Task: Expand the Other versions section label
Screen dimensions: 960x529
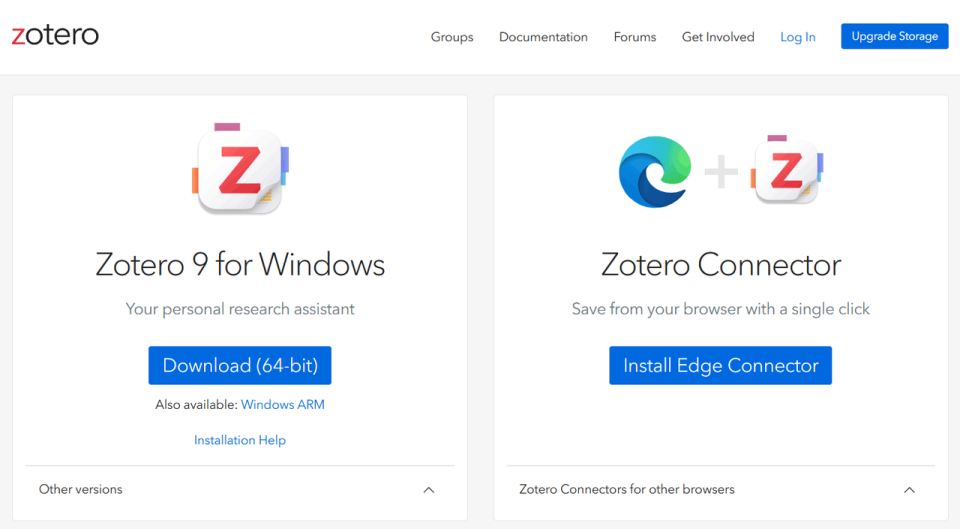Action: coord(81,489)
